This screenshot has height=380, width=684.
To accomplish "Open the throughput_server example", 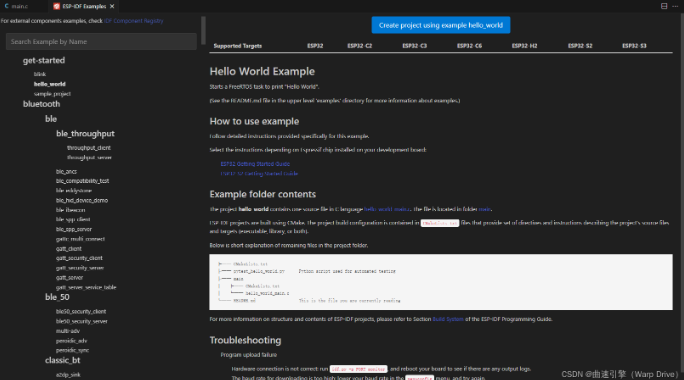I will tap(89, 157).
